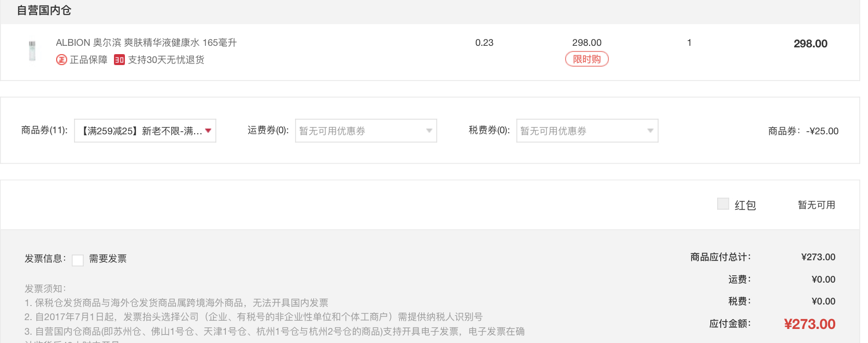Screen dimensions: 868x343
Task: Click the 发票须知 heading
Action: (x=45, y=288)
